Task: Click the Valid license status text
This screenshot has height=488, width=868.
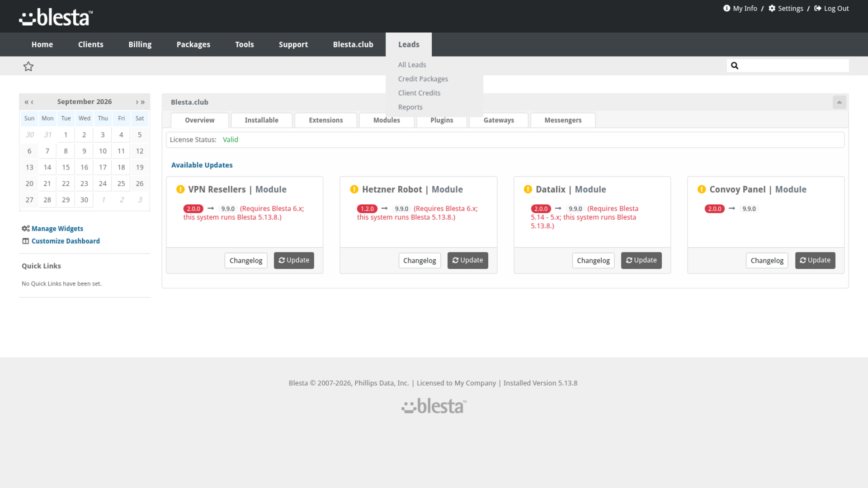Action: tap(230, 140)
